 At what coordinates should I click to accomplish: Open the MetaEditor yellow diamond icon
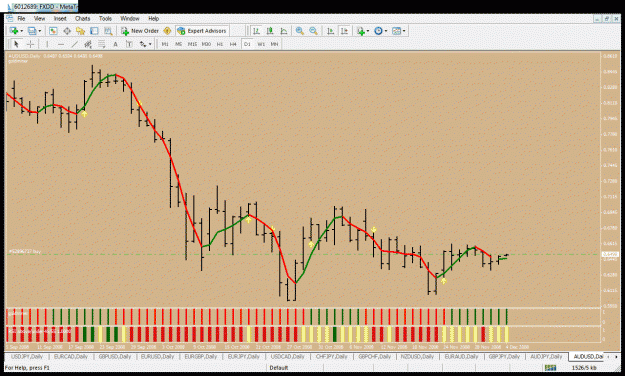(x=167, y=31)
